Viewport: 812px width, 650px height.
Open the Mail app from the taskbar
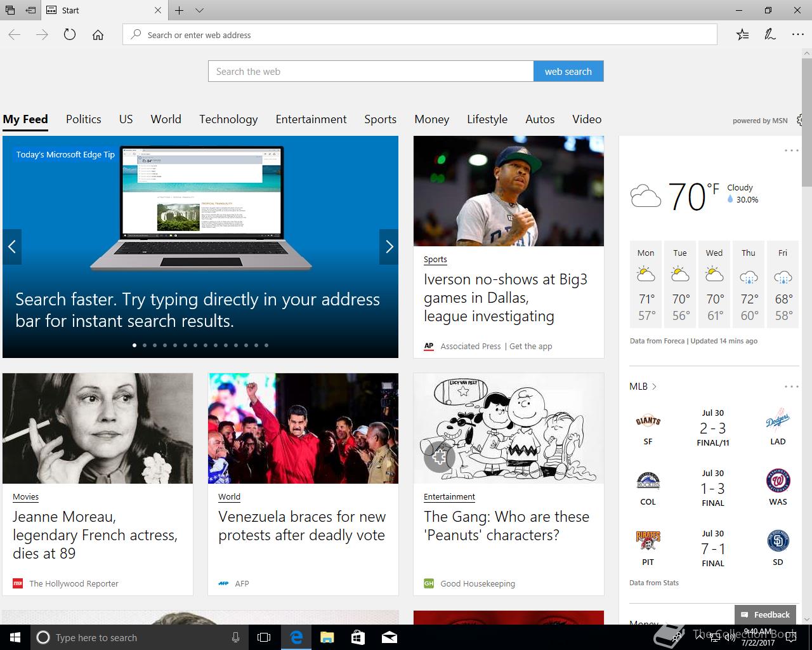click(389, 637)
